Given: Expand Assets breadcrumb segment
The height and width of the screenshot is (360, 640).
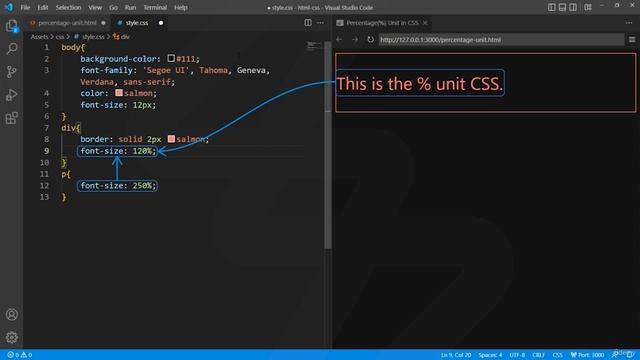Looking at the screenshot, I should (39, 37).
